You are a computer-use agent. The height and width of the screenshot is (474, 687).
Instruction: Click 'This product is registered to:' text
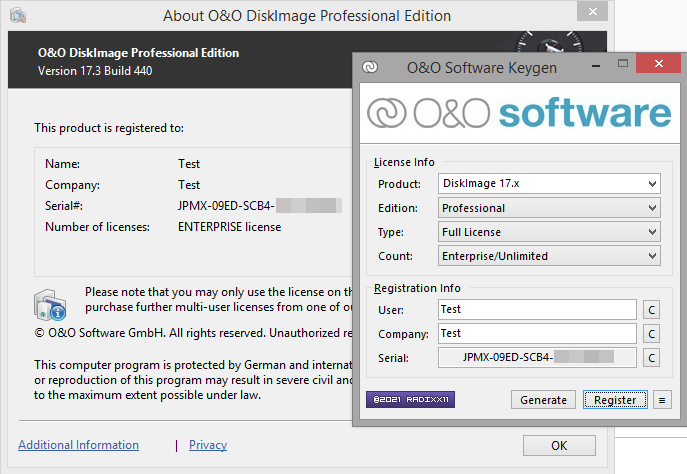pyautogui.click(x=109, y=128)
